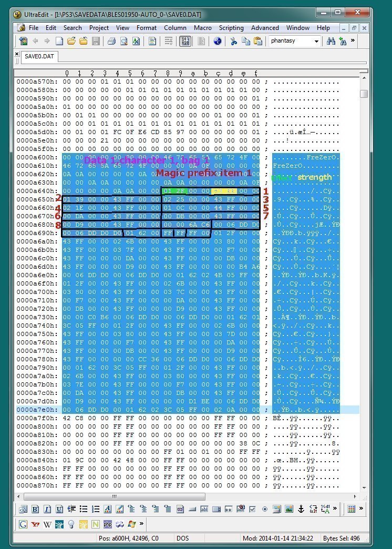Click the lightbulb icon in web toolbar

click(x=71, y=524)
